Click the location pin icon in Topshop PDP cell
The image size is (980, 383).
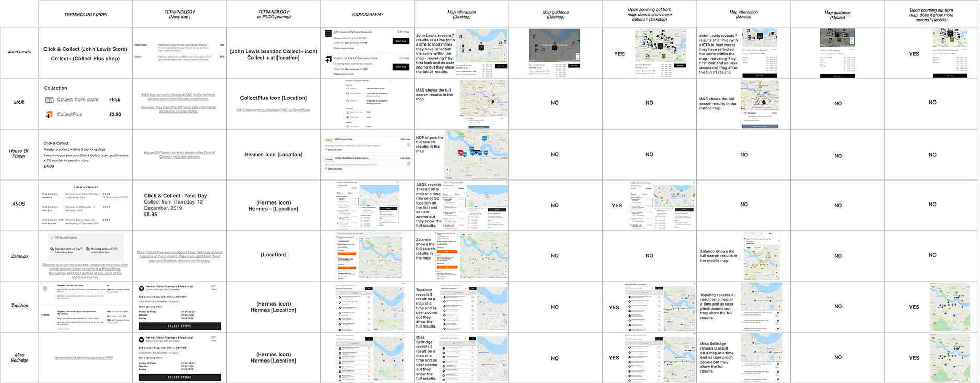45,288
